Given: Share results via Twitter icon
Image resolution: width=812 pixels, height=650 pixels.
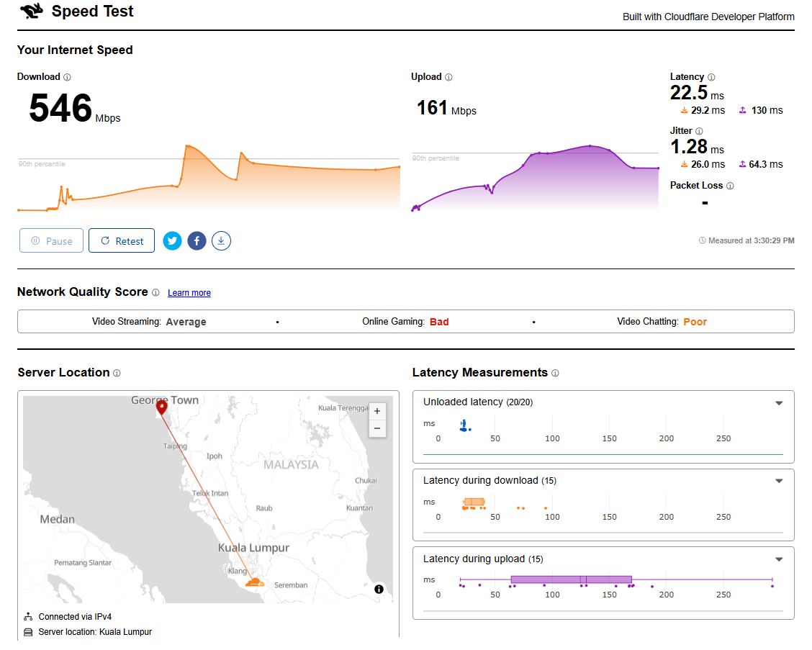Looking at the screenshot, I should 173,241.
